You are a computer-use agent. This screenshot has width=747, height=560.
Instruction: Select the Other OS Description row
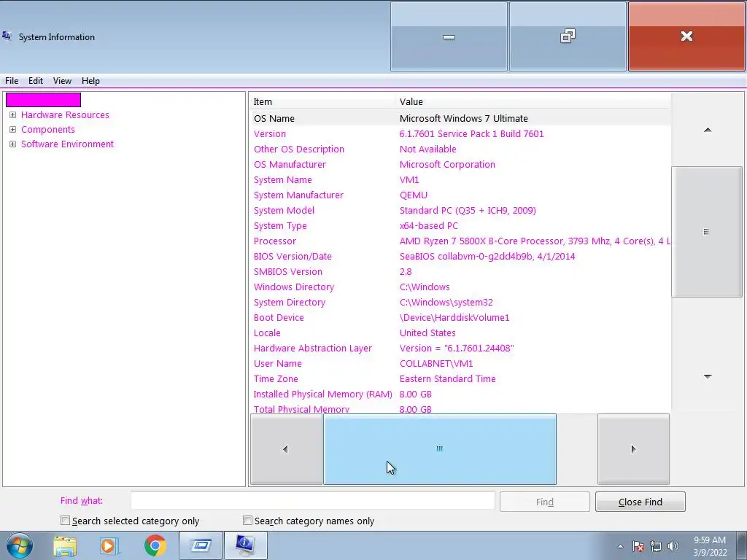460,149
